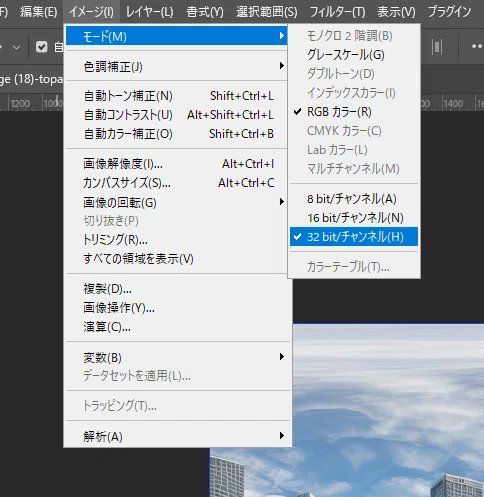The height and width of the screenshot is (497, 484).
Task: Expand the モード(M) submenu item
Action: click(176, 36)
